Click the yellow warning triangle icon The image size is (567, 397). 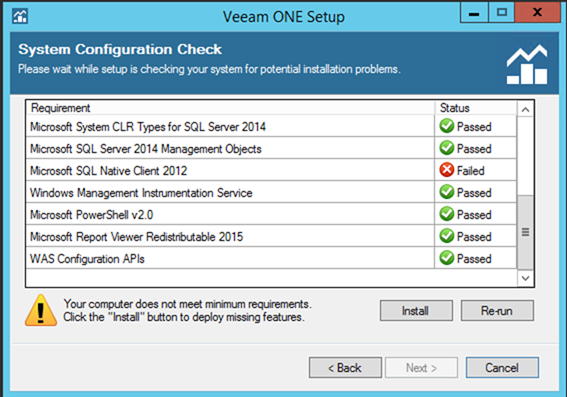(x=40, y=311)
